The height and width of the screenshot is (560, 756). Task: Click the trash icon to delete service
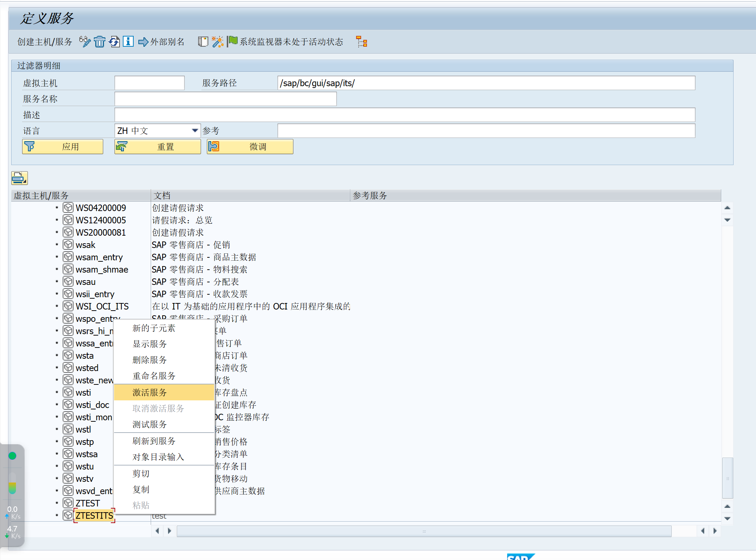pos(100,42)
